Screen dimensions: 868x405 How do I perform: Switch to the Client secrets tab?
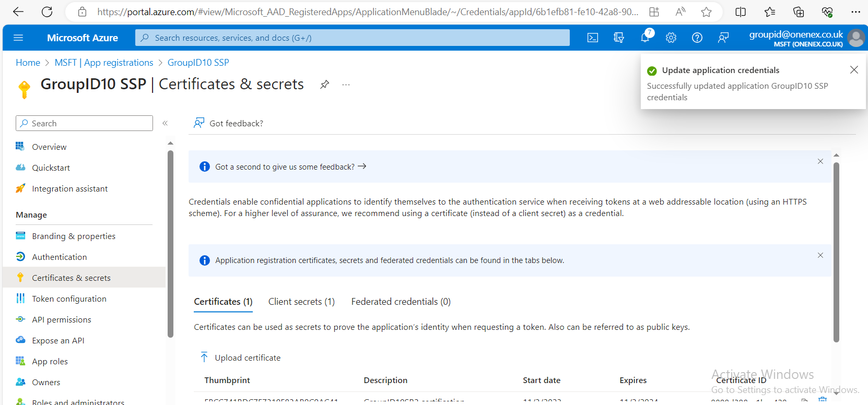click(x=301, y=302)
